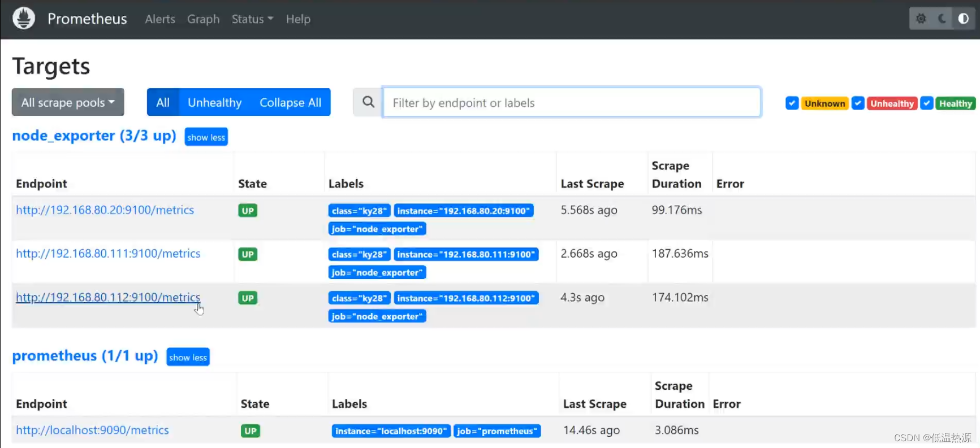Click the 3.086ms scrape duration
Image resolution: width=980 pixels, height=448 pixels.
click(x=677, y=430)
